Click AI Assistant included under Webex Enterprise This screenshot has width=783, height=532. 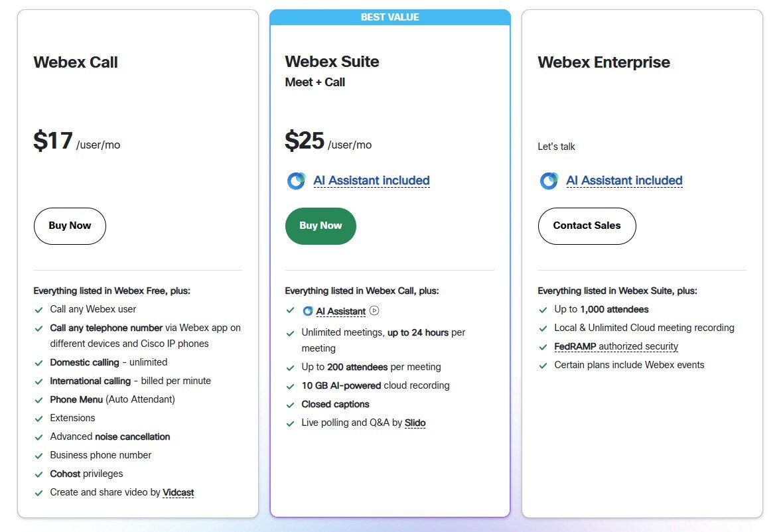pyautogui.click(x=624, y=180)
